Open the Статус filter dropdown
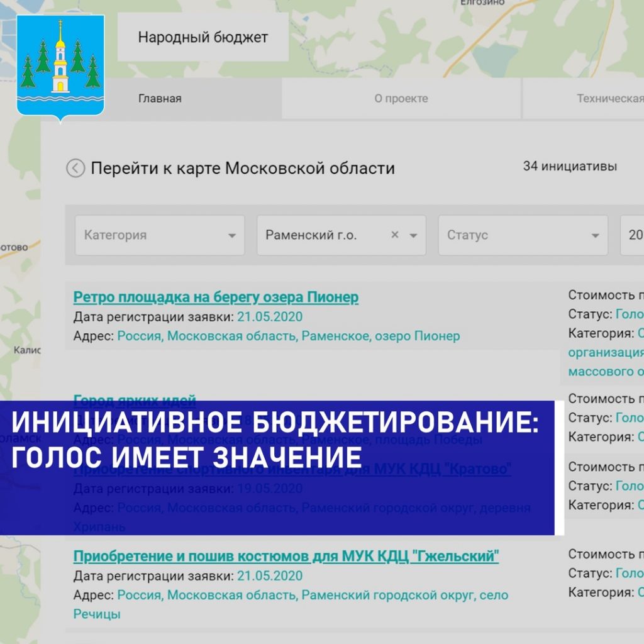This screenshot has height=644, width=644. [523, 235]
